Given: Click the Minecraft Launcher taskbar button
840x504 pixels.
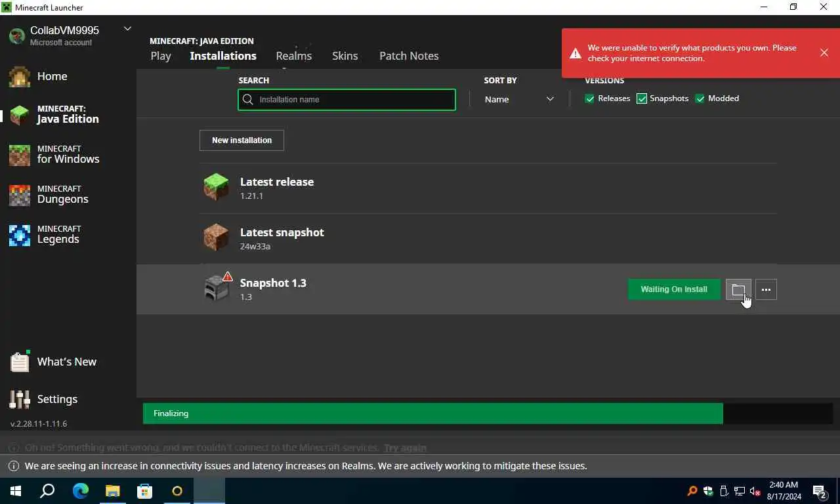Looking at the screenshot, I should coord(209,491).
